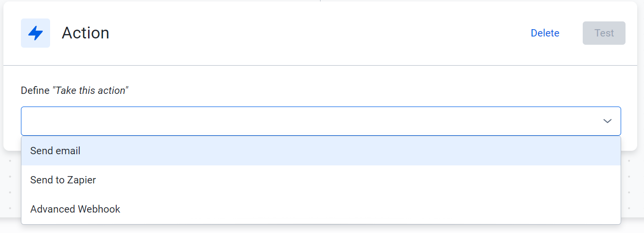Set the action to Send email
The width and height of the screenshot is (644, 233).
(x=321, y=151)
